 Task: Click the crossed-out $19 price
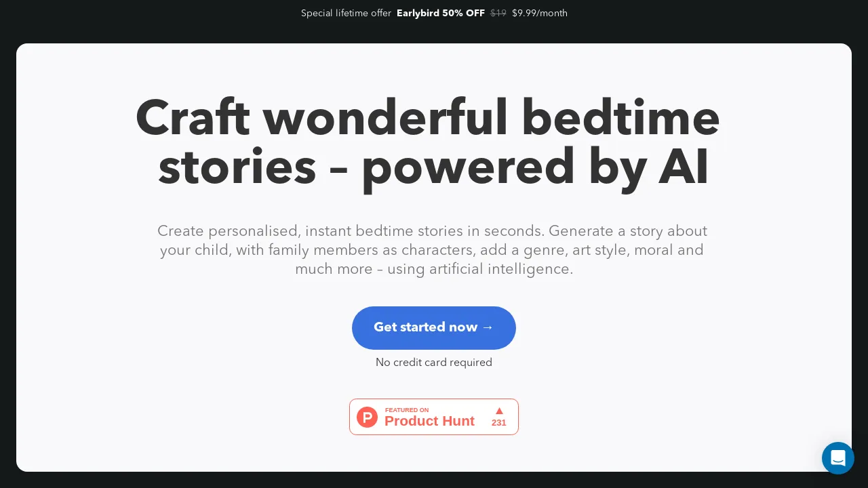(498, 13)
